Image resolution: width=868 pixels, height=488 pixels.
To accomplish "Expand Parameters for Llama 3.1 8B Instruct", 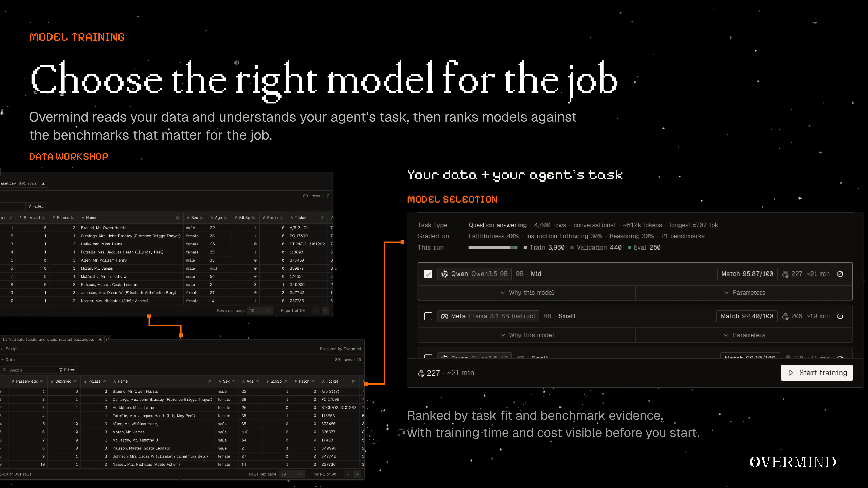I will 744,335.
